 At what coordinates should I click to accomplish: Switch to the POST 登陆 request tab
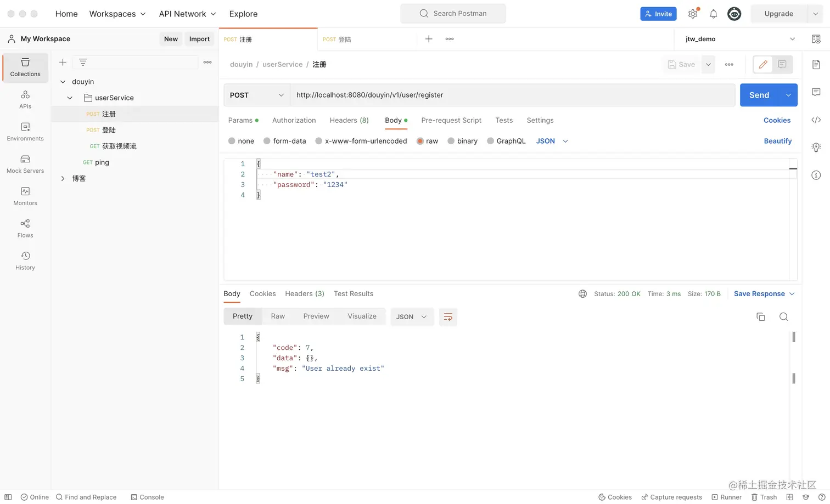pos(367,39)
